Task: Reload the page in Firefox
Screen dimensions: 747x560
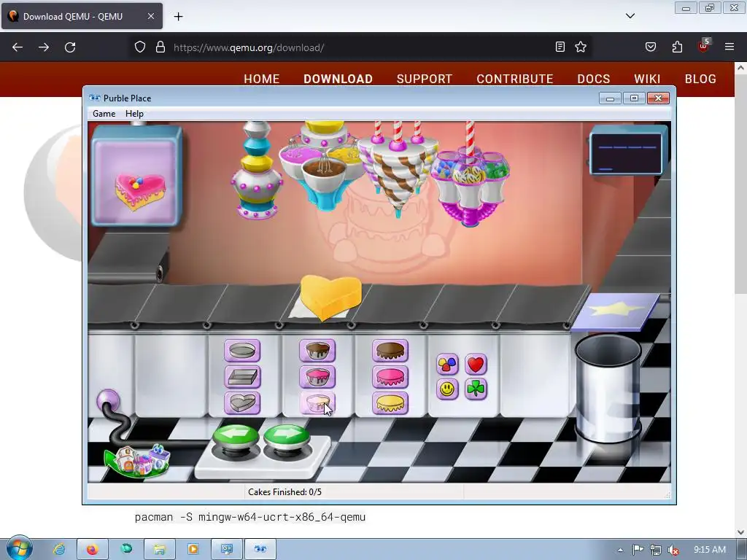Action: click(x=70, y=47)
